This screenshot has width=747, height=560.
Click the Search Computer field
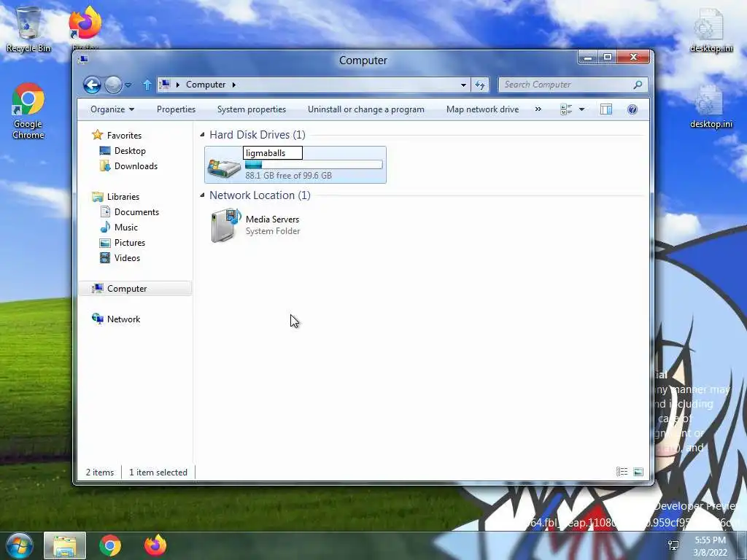573,85
